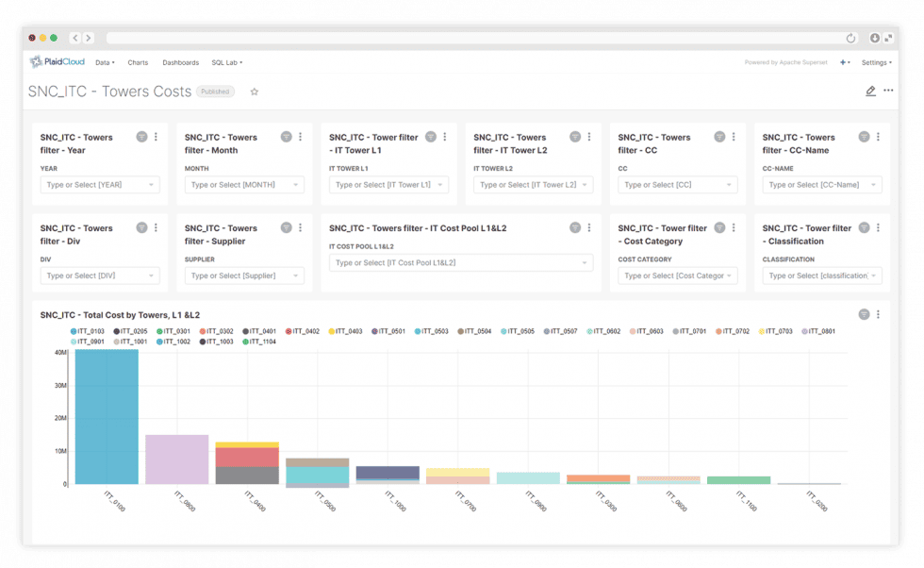Viewport: 924px width, 568px height.
Task: Toggle ITT_0402 legend entry visibility
Action: pos(303,331)
